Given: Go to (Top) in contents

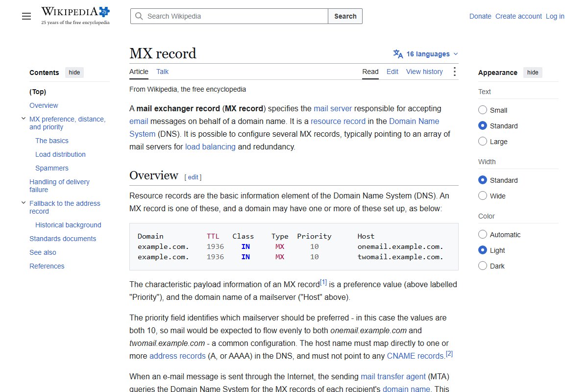Looking at the screenshot, I should (38, 92).
